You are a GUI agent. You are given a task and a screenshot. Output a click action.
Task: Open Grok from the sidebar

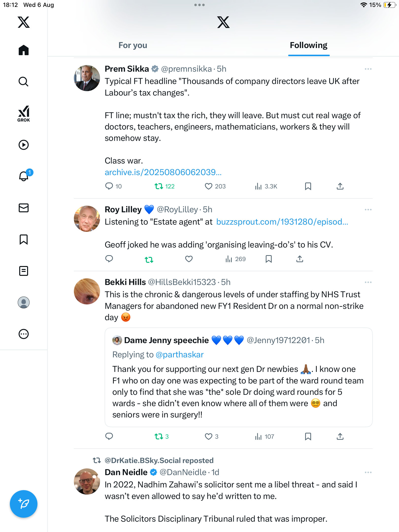click(24, 114)
